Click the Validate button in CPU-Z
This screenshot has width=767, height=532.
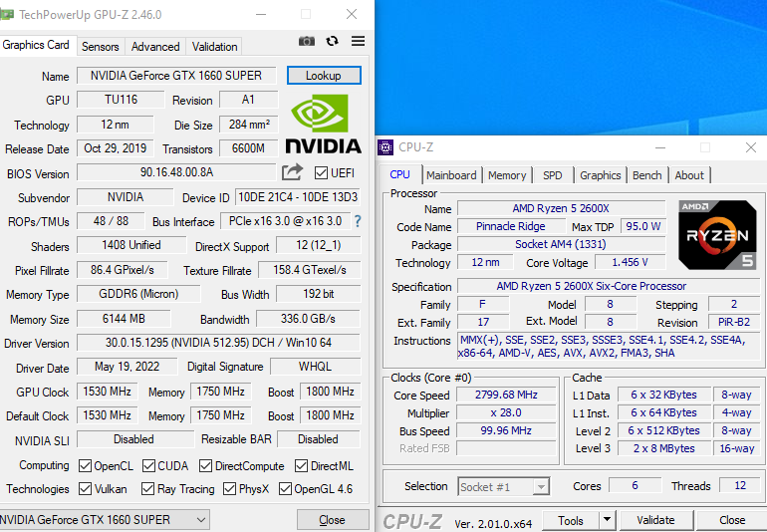[655, 520]
